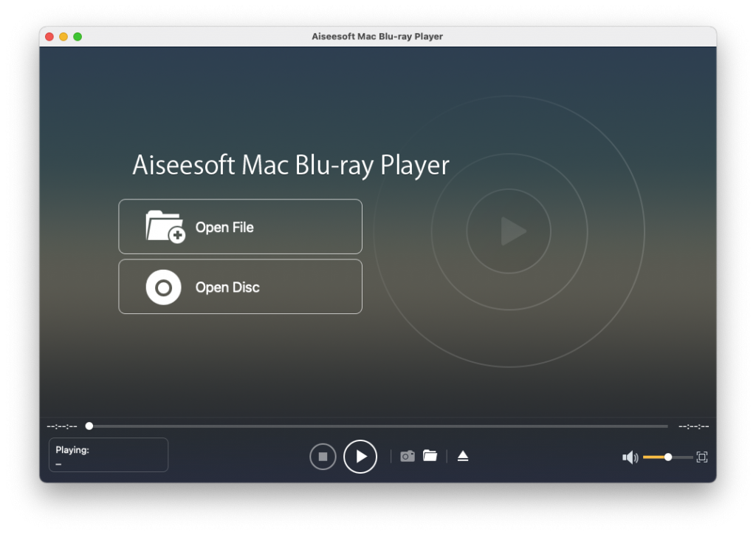Click the total duration readout on right
The height and width of the screenshot is (535, 756).
(693, 426)
